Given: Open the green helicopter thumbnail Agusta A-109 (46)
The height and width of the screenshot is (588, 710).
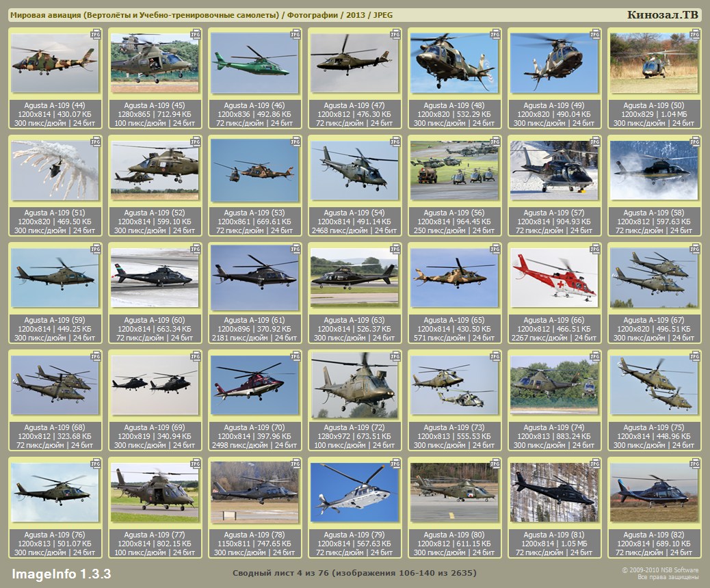Looking at the screenshot, I should [254, 63].
